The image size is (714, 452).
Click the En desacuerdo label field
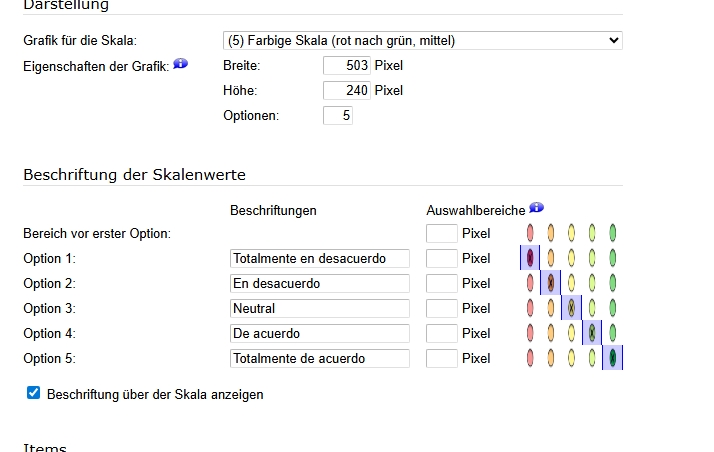click(320, 284)
